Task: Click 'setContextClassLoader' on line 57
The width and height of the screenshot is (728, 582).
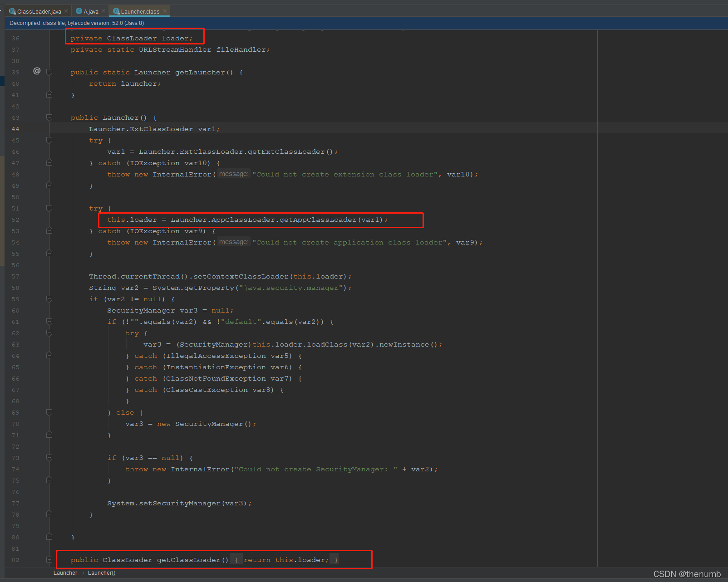Action: coord(241,277)
